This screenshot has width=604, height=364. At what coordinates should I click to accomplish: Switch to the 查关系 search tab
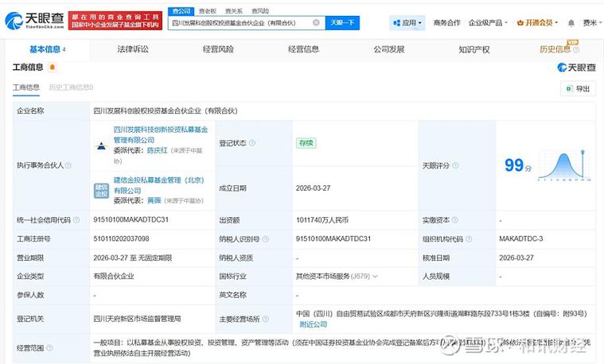(234, 11)
